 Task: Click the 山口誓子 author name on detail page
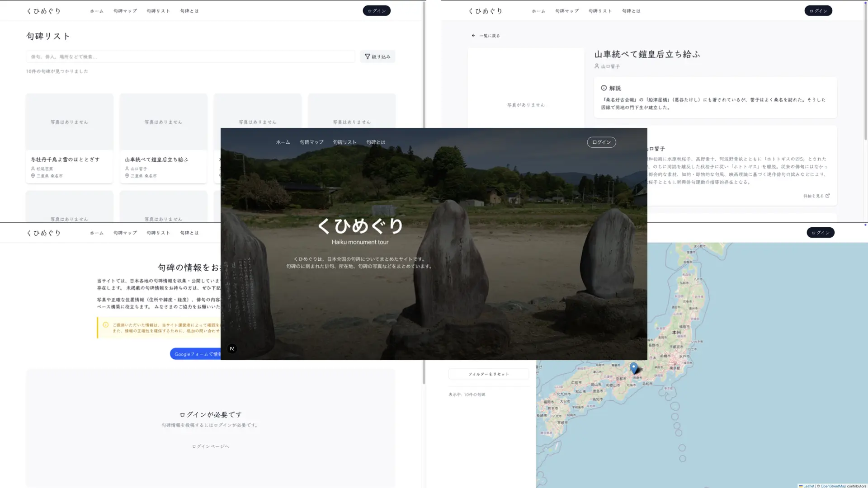[x=610, y=66]
